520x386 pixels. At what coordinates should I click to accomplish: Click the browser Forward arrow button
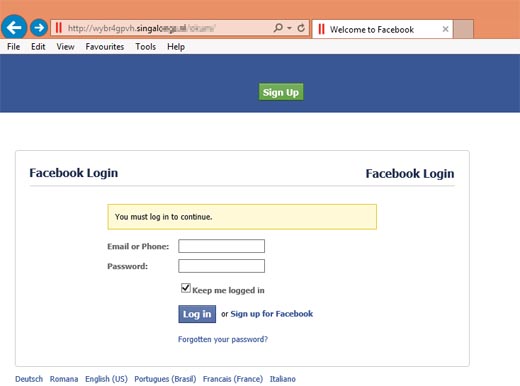coord(39,27)
